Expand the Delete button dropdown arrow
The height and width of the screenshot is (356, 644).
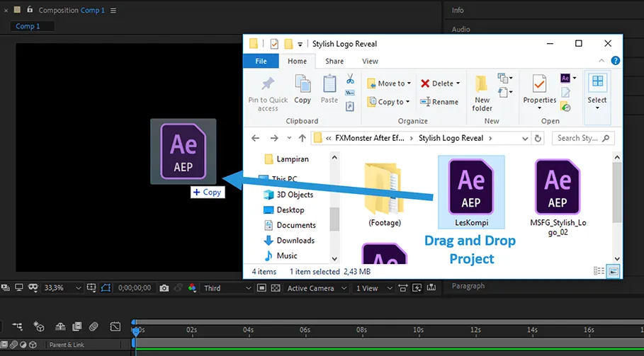[458, 84]
